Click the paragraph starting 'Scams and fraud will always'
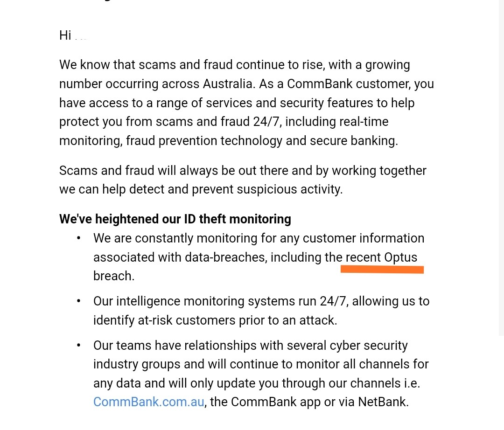This screenshot has height=430, width=504. point(243,180)
